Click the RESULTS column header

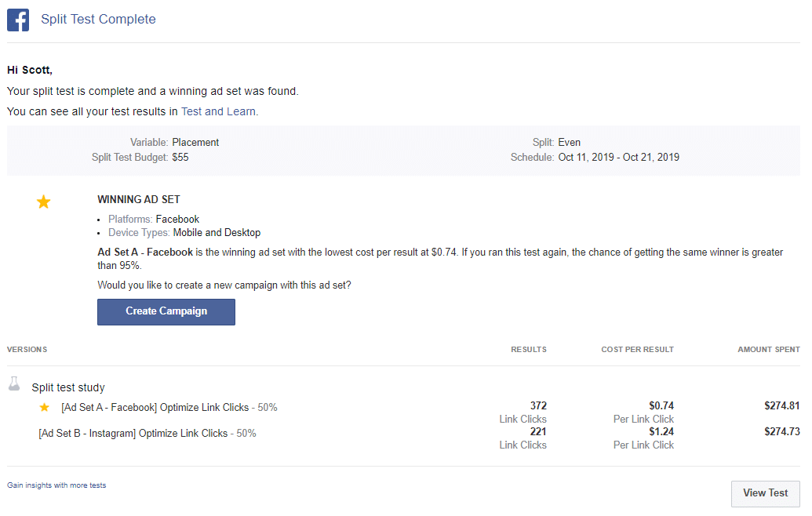click(x=529, y=350)
